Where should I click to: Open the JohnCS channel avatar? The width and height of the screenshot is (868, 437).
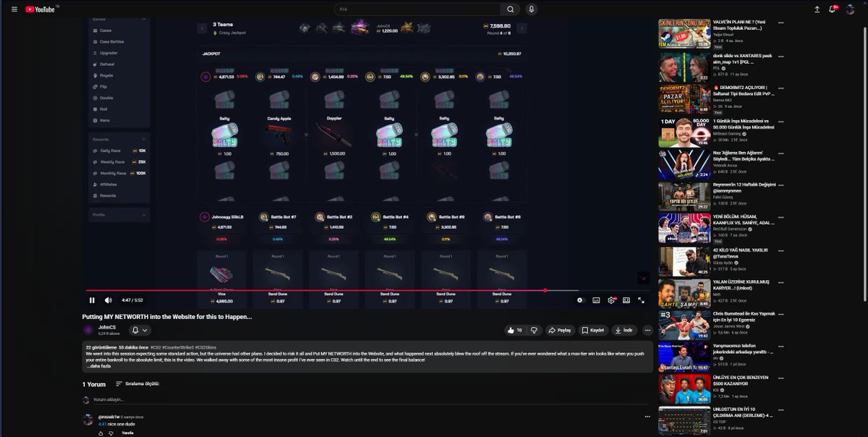[x=88, y=330]
